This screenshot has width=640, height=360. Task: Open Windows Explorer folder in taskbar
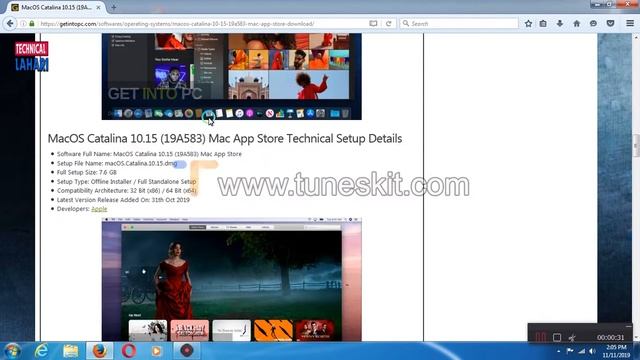71,351
